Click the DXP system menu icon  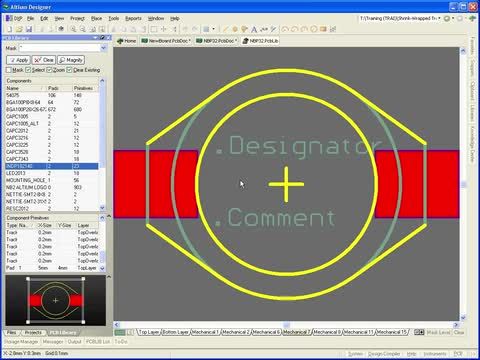coord(14,18)
